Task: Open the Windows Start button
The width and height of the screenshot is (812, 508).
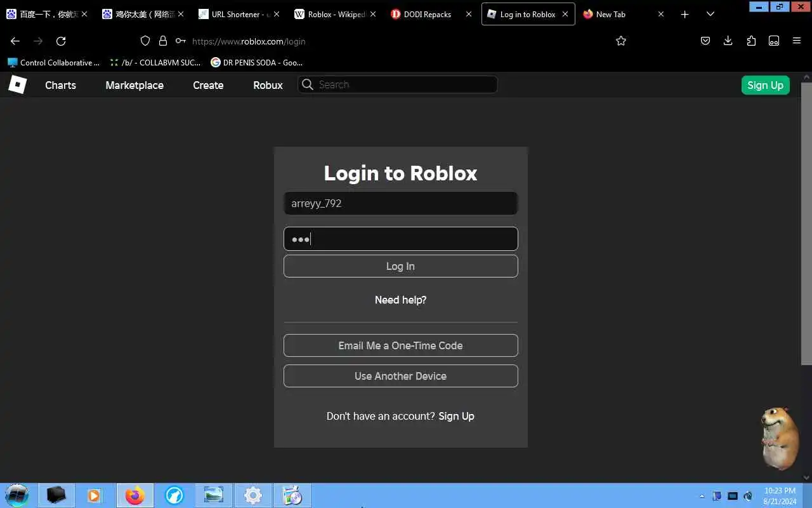Action: [x=17, y=495]
